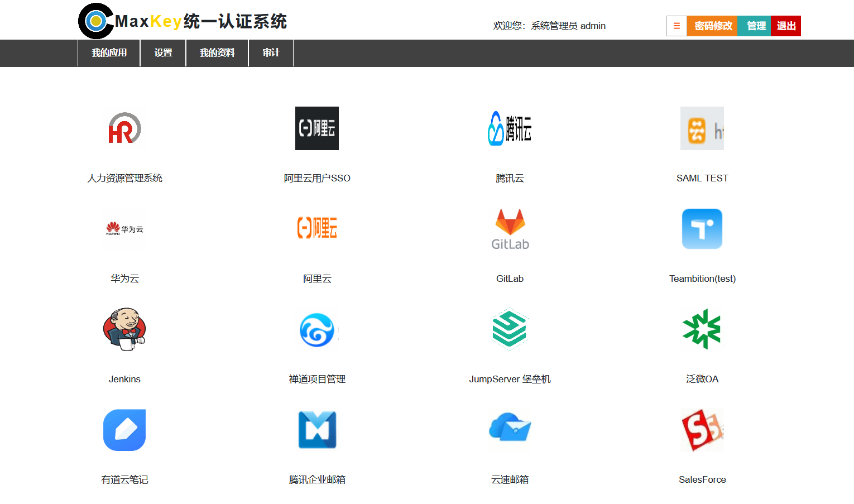Open the Teambition(test) blue icon

[702, 229]
